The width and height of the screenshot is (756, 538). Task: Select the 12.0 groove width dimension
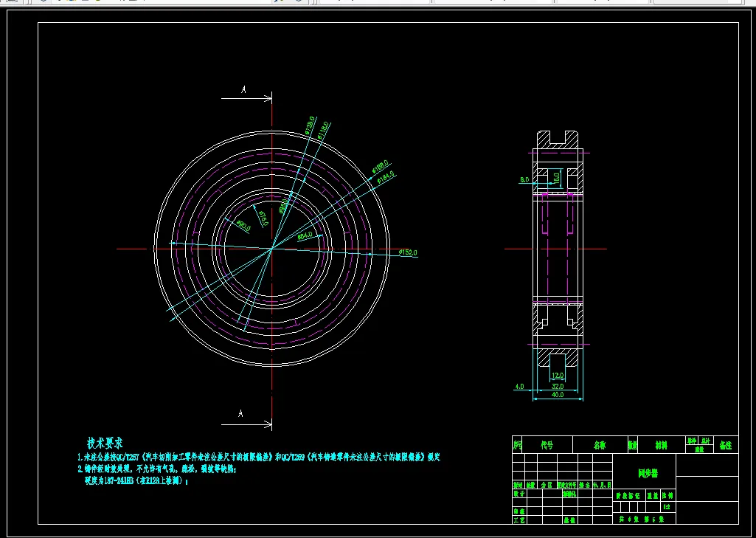click(x=558, y=375)
